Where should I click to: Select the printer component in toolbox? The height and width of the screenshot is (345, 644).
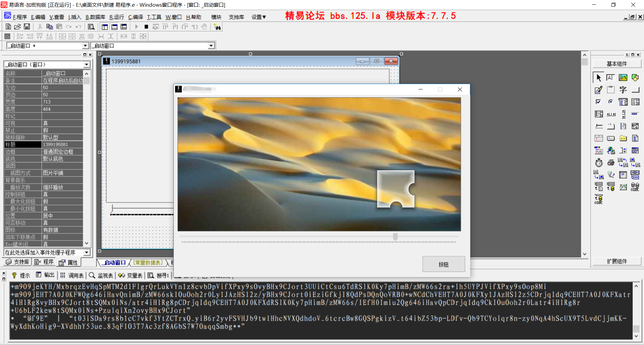tap(611, 163)
